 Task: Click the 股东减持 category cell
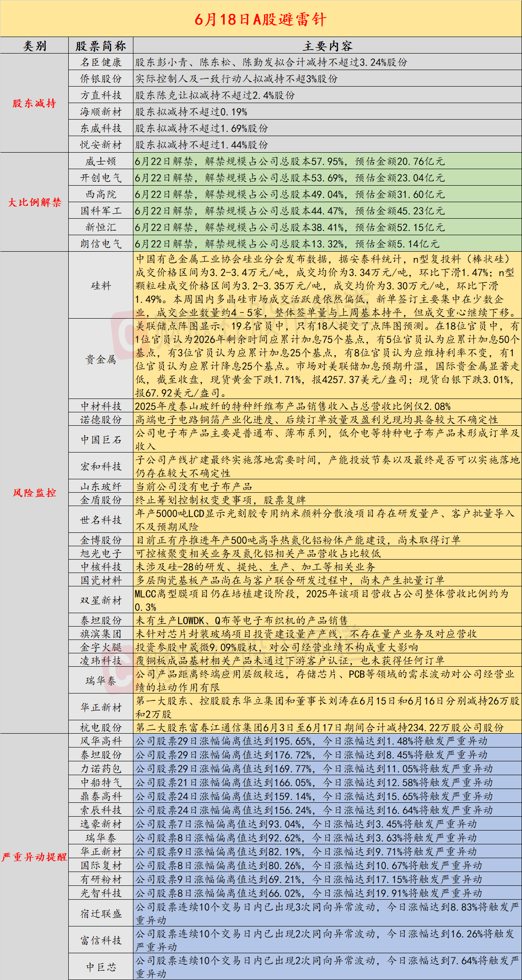34,103
